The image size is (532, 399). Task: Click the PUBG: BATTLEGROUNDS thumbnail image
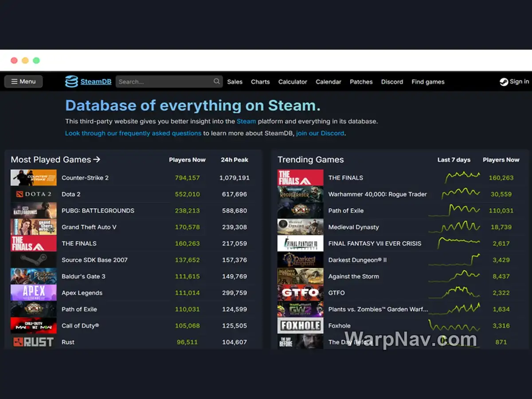coord(34,211)
